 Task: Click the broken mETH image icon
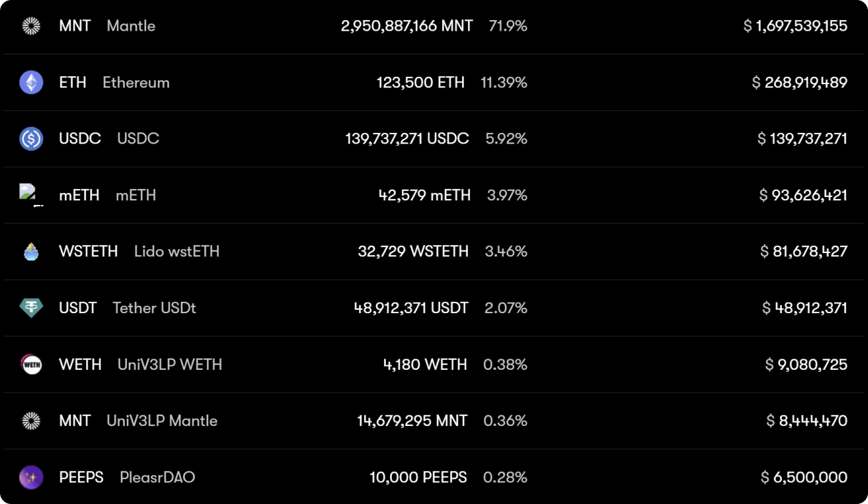tap(31, 195)
